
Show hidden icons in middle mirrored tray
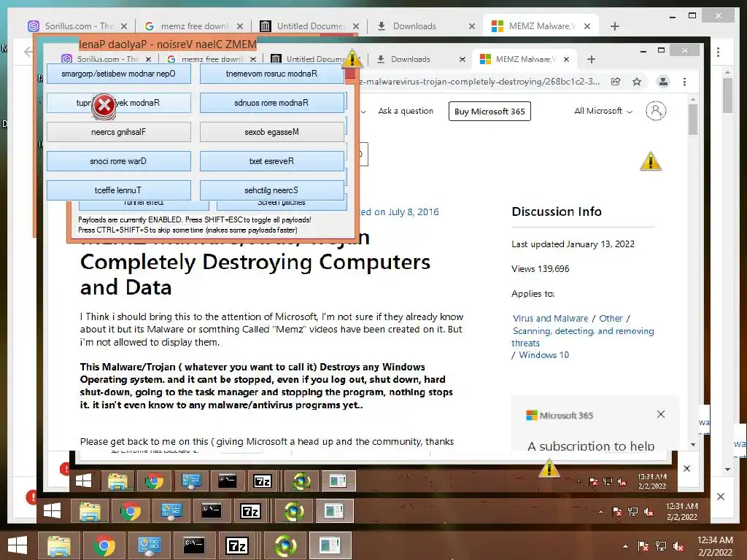[x=601, y=512]
